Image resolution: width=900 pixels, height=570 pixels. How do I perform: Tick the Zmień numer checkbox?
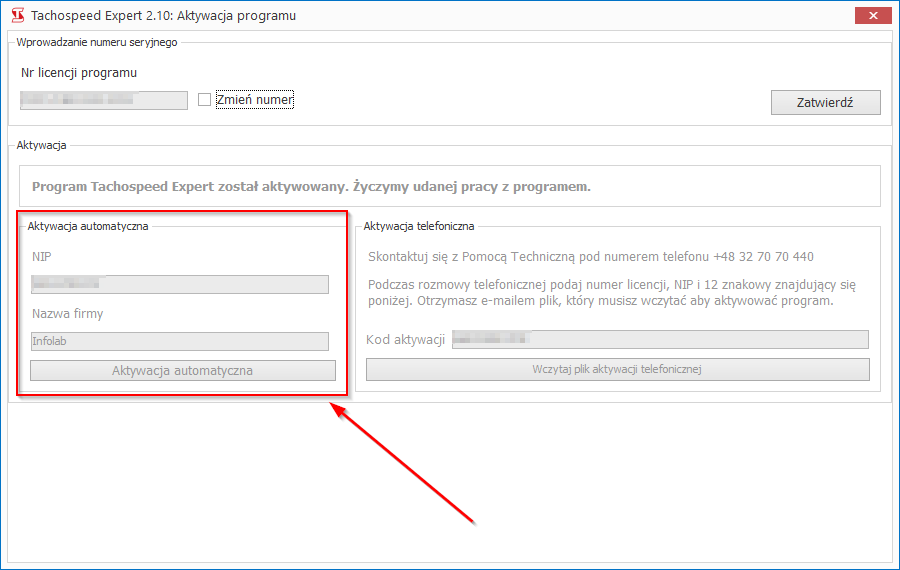point(204,100)
